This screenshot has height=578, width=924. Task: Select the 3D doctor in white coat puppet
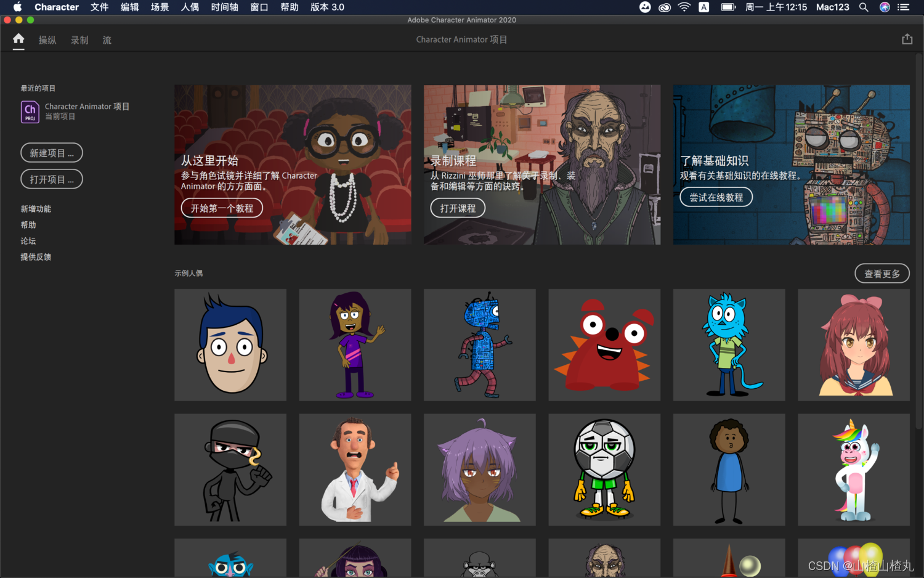click(x=355, y=470)
